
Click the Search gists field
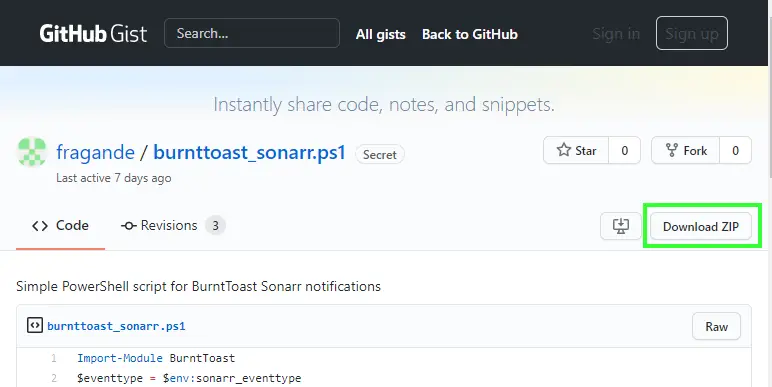click(x=252, y=33)
